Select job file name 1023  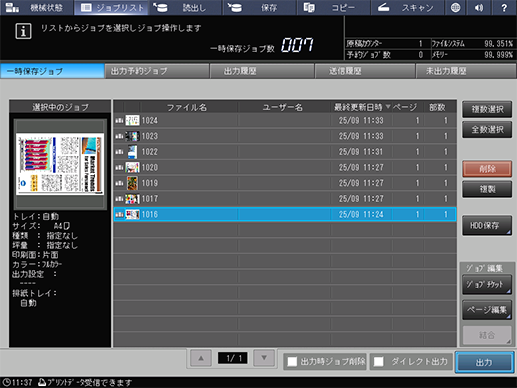[150, 136]
